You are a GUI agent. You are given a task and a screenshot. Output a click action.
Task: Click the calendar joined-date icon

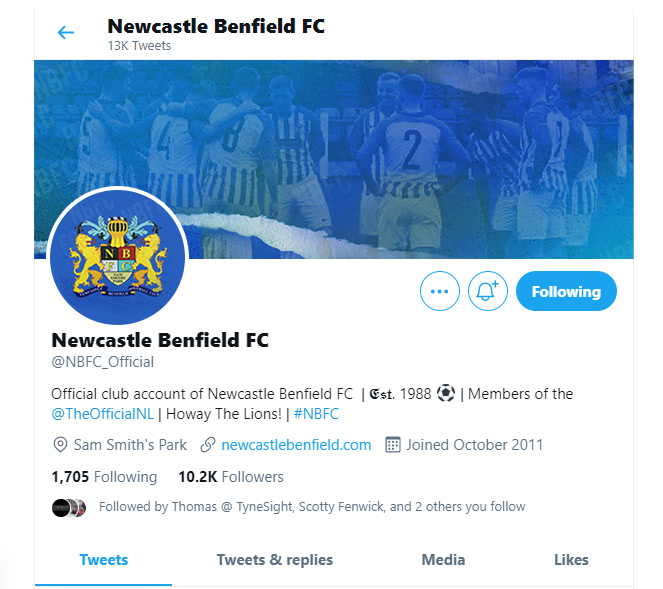pyautogui.click(x=393, y=445)
